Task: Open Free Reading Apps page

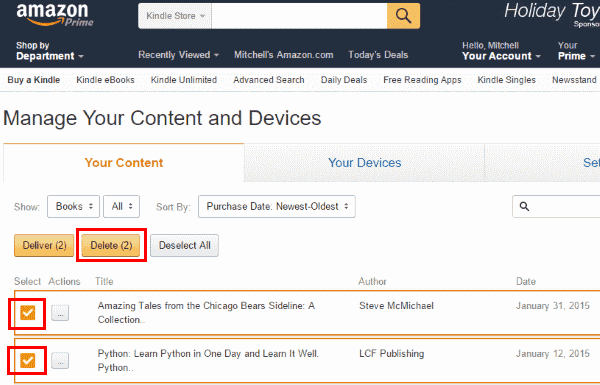Action: click(x=422, y=80)
